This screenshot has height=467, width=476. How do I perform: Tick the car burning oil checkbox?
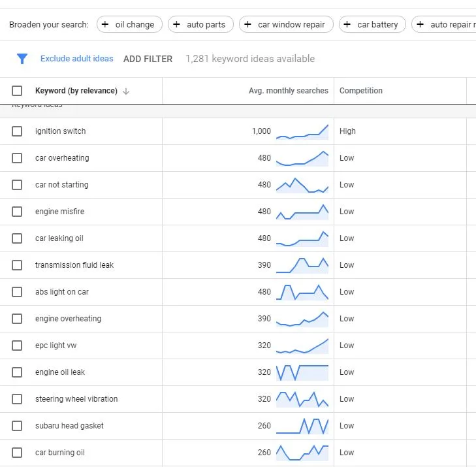[17, 453]
